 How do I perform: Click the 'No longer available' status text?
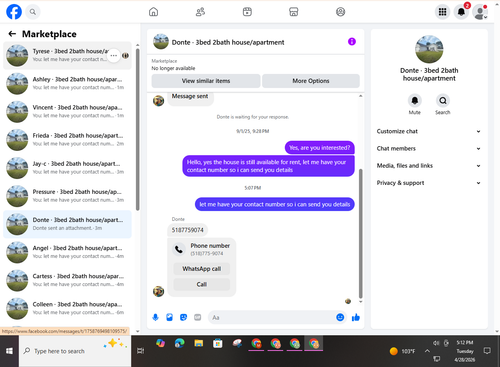tap(173, 68)
